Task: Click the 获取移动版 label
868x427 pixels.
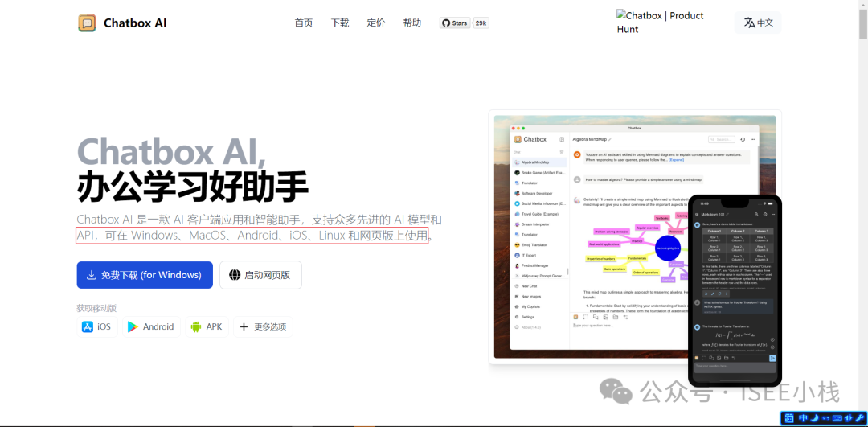Action: click(x=97, y=309)
